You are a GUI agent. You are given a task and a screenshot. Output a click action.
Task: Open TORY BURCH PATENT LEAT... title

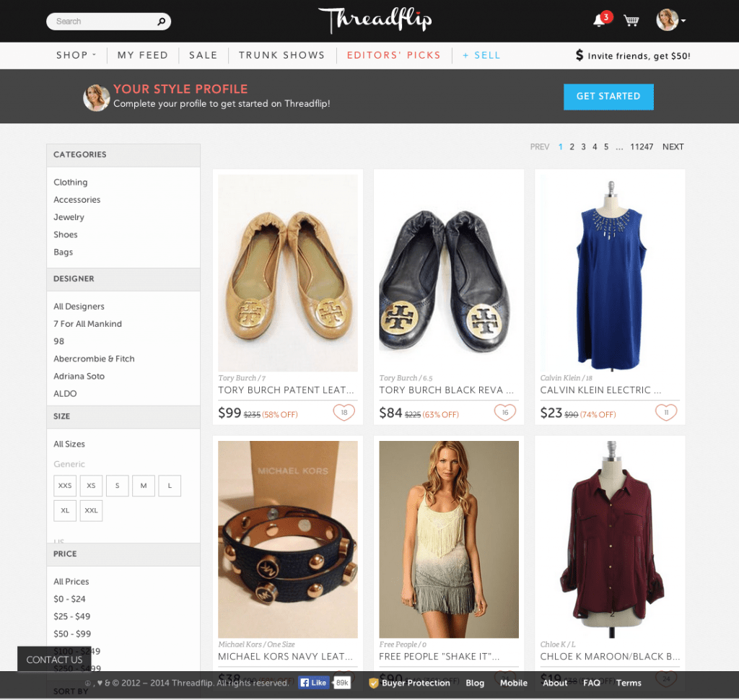286,390
